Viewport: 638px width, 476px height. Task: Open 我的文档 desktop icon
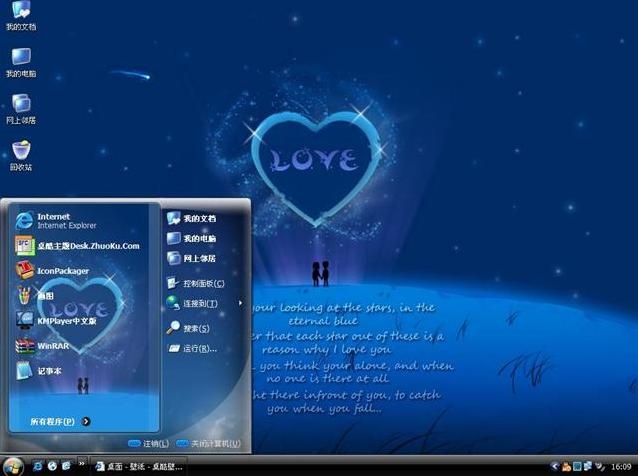21,16
